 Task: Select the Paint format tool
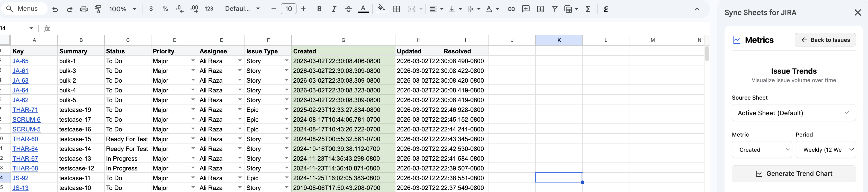[x=98, y=9]
